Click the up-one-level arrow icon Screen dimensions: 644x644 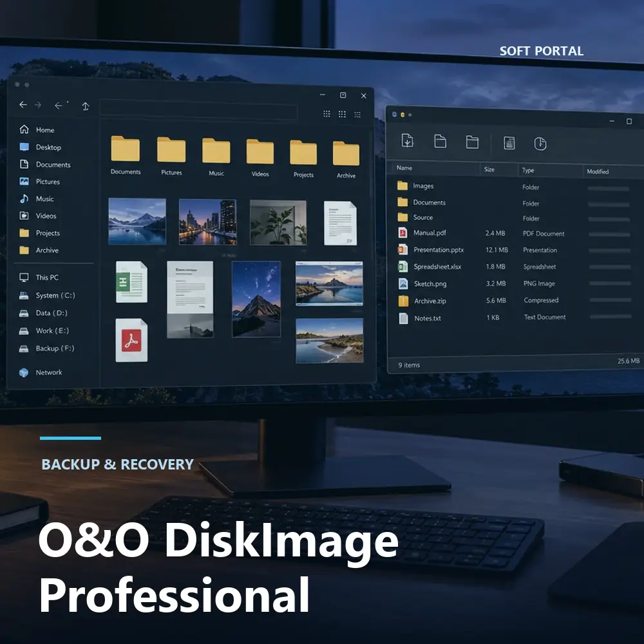tap(86, 106)
